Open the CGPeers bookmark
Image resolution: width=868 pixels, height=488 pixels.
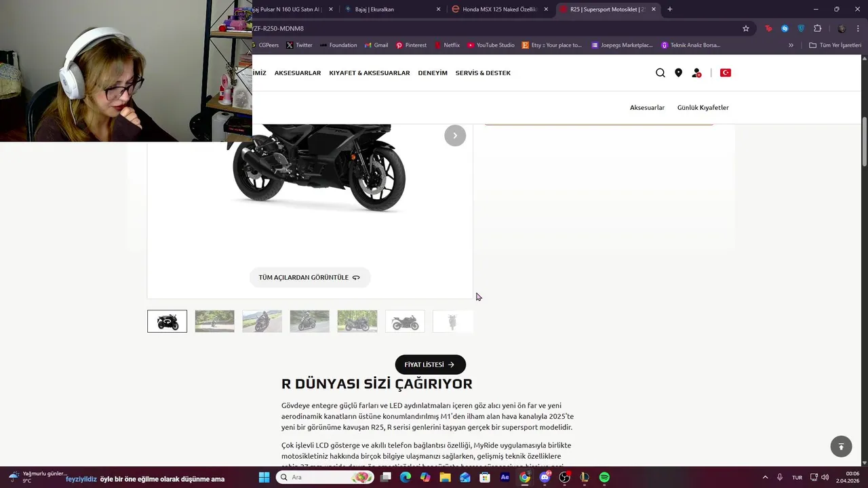(266, 45)
